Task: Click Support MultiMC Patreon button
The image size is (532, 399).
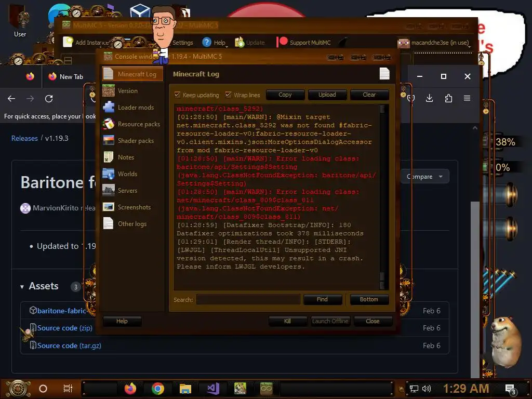Action: [304, 43]
